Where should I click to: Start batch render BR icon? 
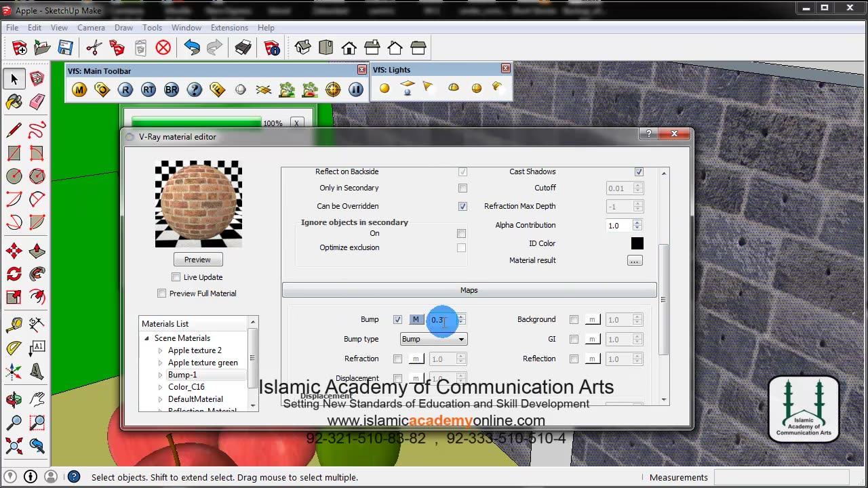coord(171,89)
